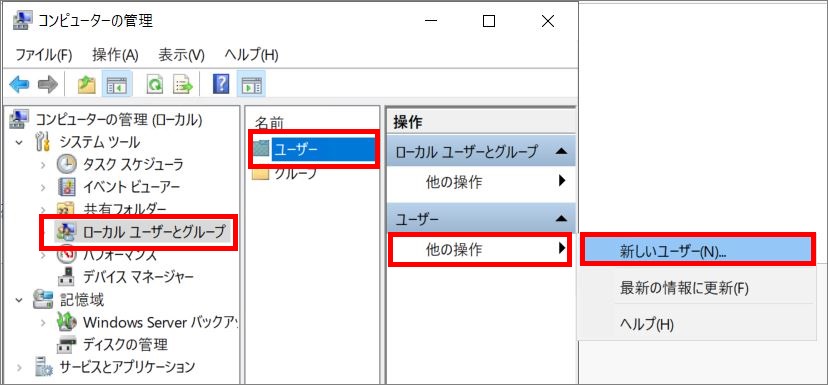
Task: Select デバイス マネージャー in the tree
Action: tap(138, 276)
